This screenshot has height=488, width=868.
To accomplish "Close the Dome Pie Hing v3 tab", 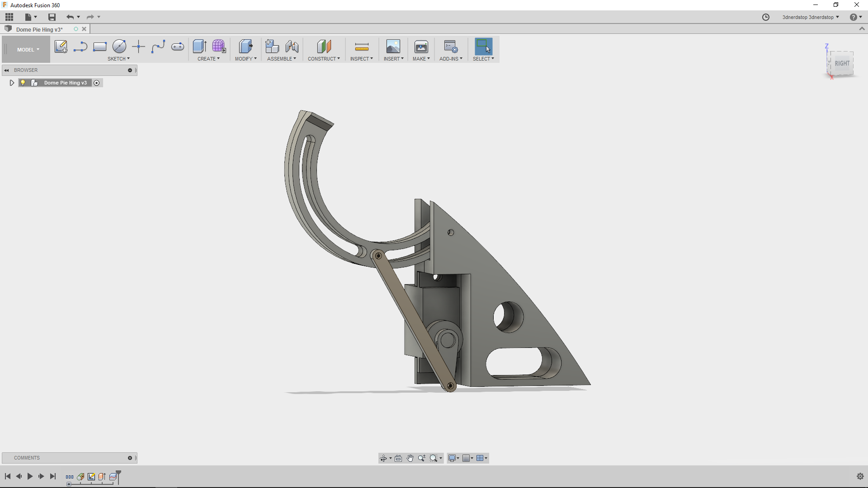I will tap(84, 29).
